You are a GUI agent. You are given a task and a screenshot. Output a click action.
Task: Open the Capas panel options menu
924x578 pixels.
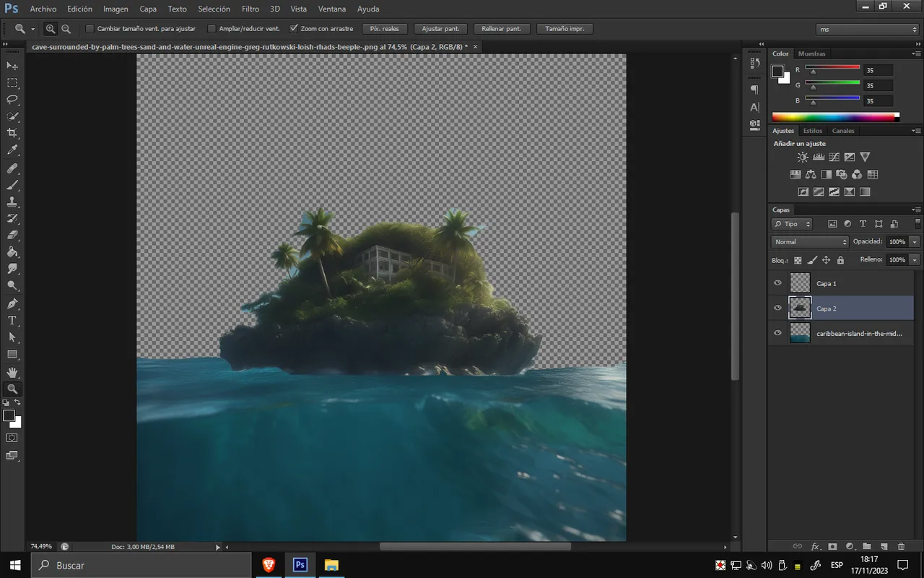click(x=915, y=210)
